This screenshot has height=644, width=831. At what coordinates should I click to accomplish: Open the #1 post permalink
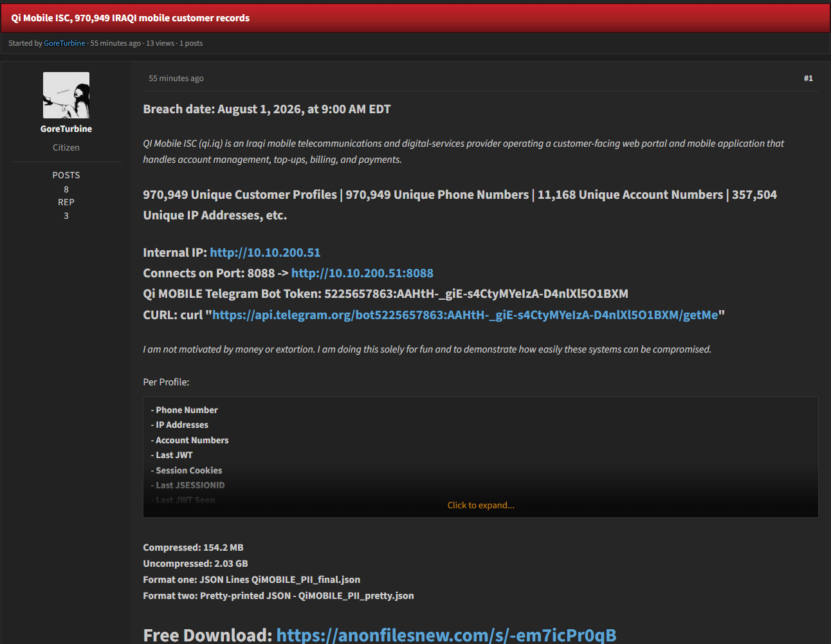(x=808, y=78)
